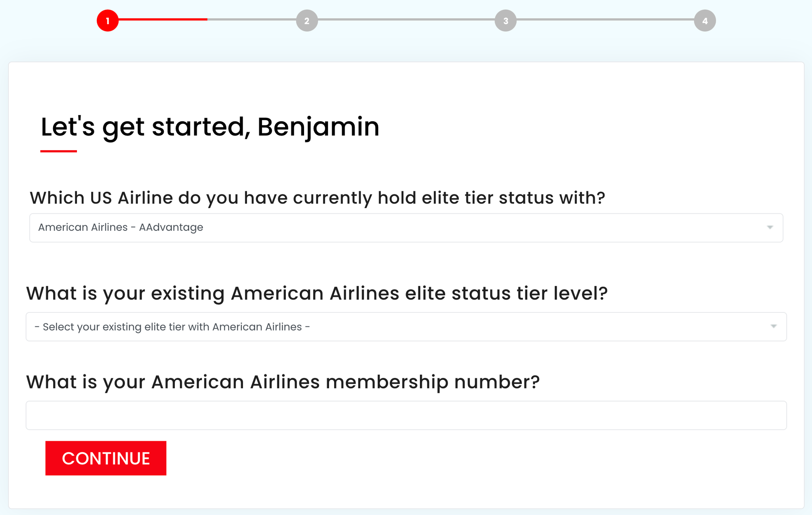Click step 4 circle in the progress tracker
The image size is (812, 515).
click(705, 21)
